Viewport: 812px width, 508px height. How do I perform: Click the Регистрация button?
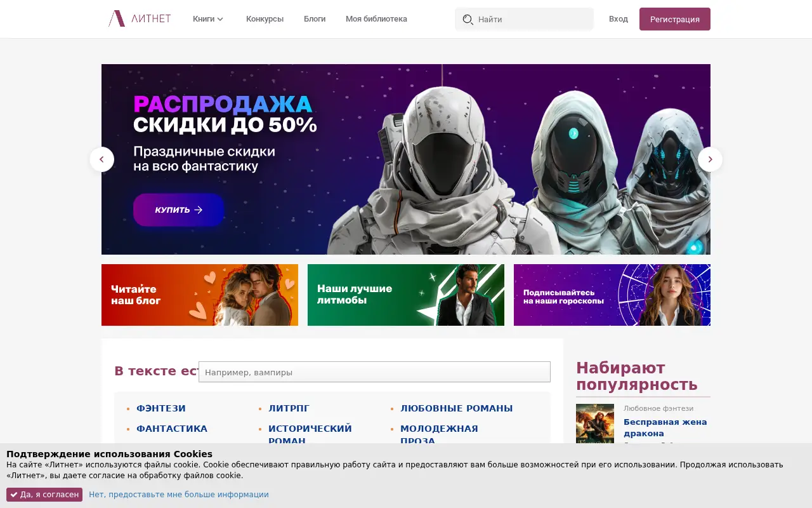coord(675,19)
